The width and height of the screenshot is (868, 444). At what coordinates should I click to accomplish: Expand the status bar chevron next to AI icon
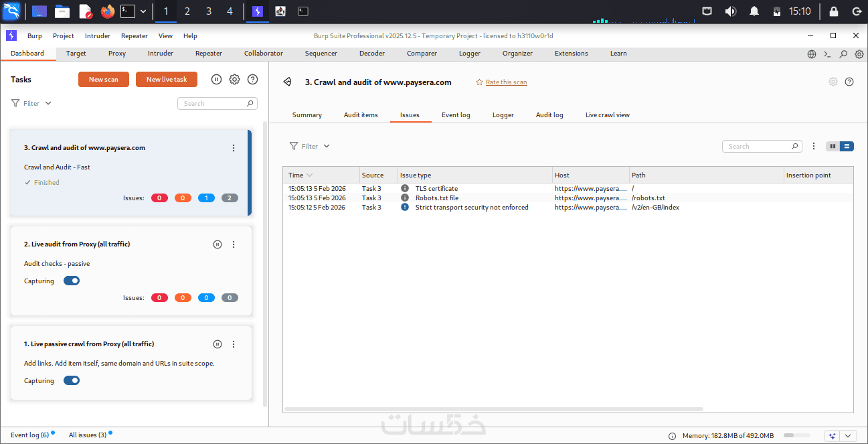849,435
